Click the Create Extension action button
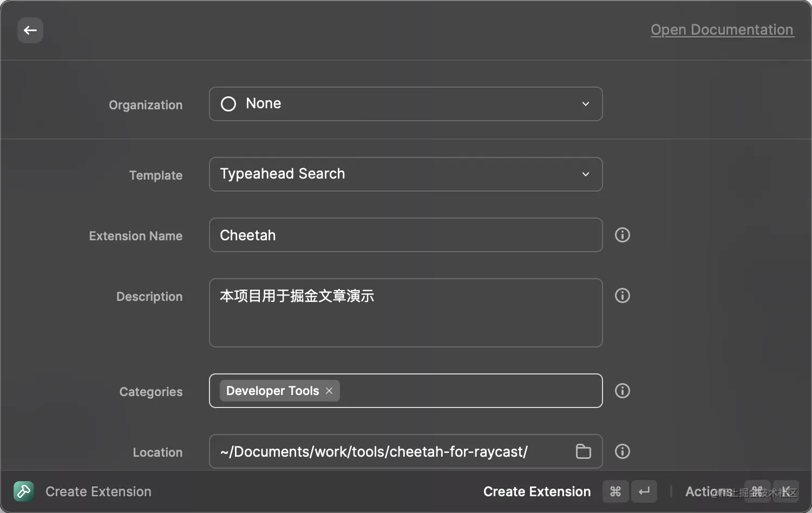The image size is (812, 513). tap(537, 491)
